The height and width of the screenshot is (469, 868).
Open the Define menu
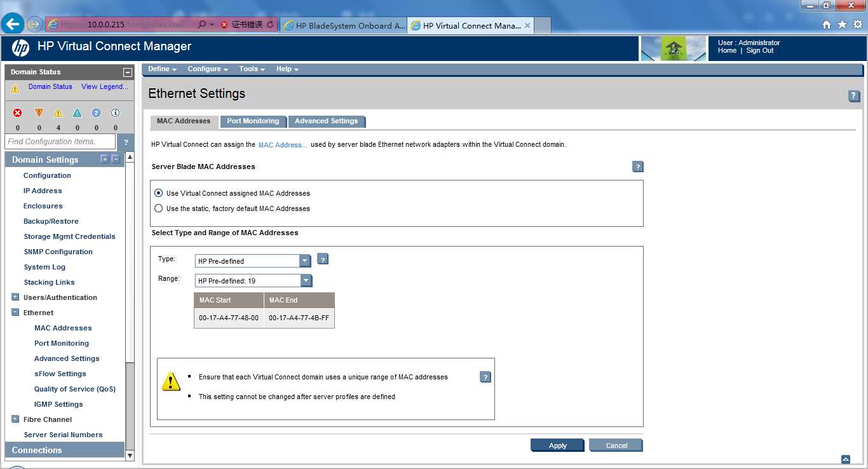pyautogui.click(x=162, y=69)
